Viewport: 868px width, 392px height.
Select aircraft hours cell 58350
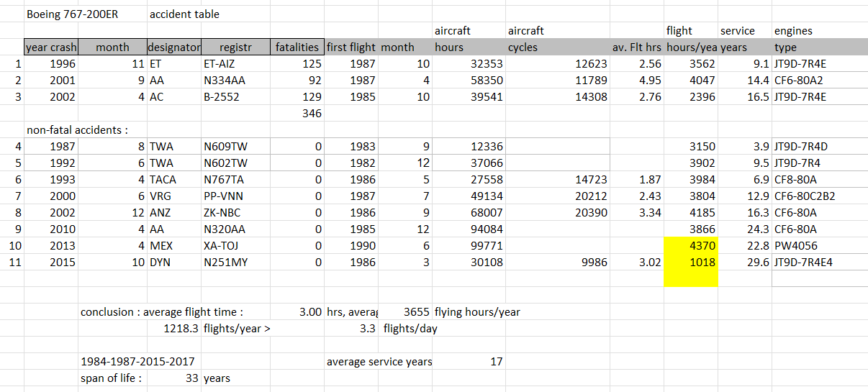(x=469, y=80)
